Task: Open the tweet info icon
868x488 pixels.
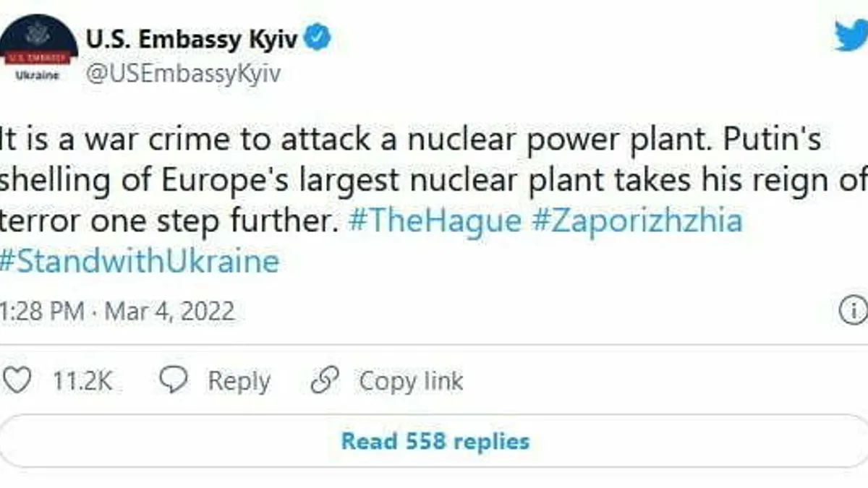Action: [854, 312]
